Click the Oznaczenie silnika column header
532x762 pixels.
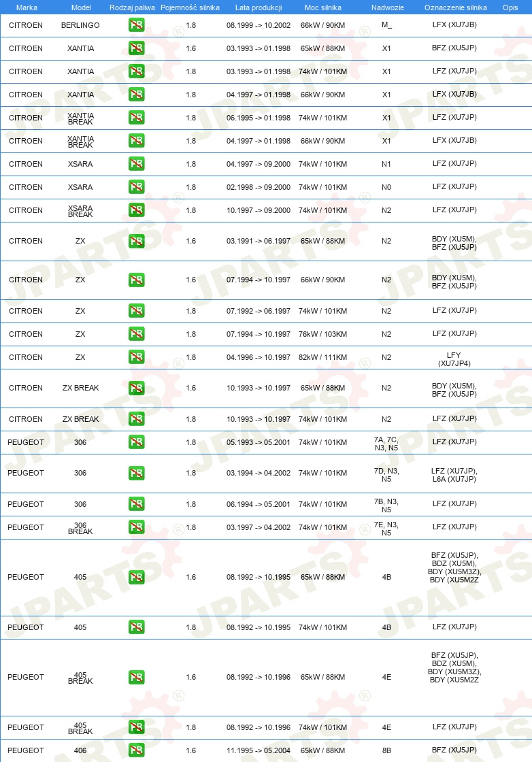[456, 7]
